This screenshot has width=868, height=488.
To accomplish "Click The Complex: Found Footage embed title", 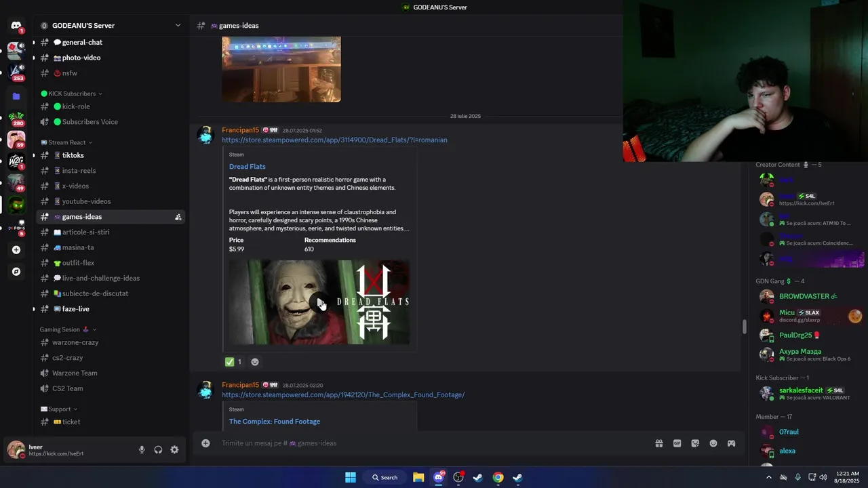I will point(275,422).
